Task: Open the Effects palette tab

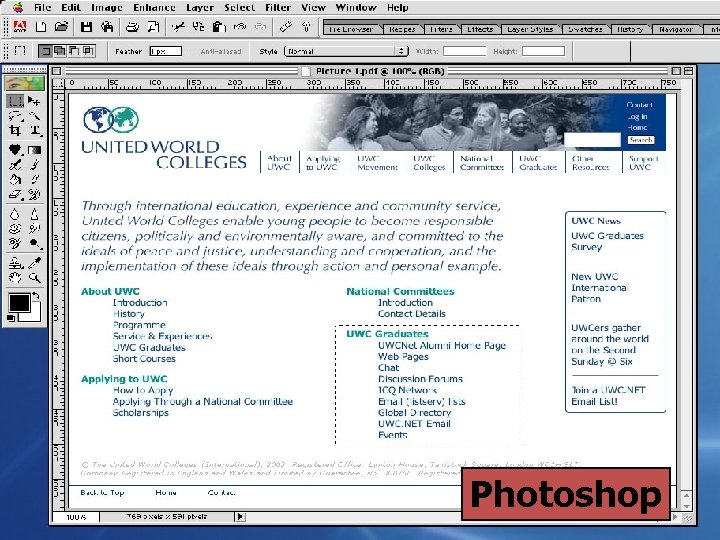Action: click(480, 29)
